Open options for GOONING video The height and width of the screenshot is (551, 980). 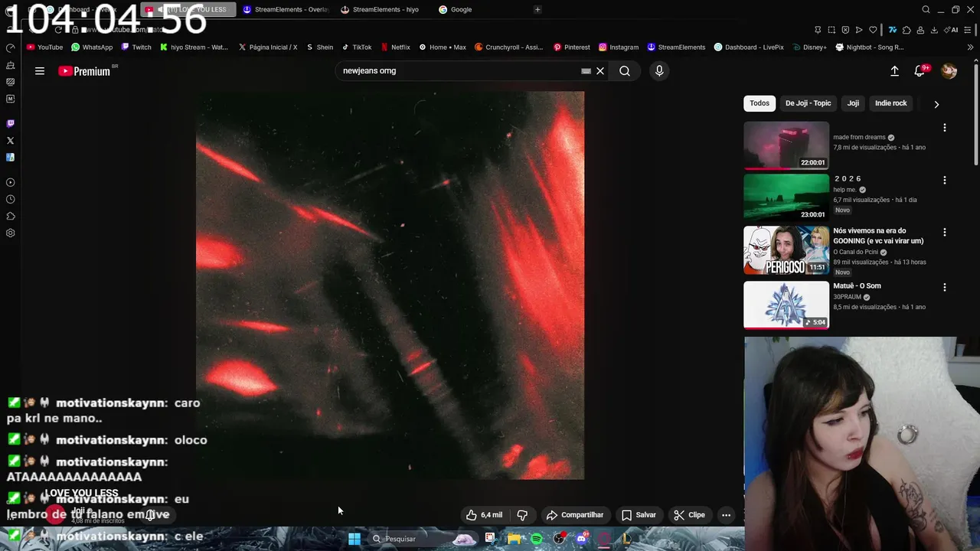pos(945,232)
